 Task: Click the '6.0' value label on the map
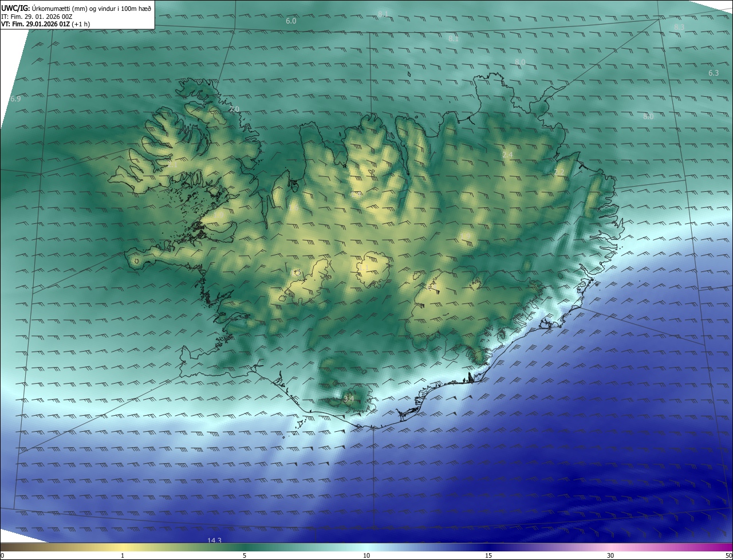(291, 21)
